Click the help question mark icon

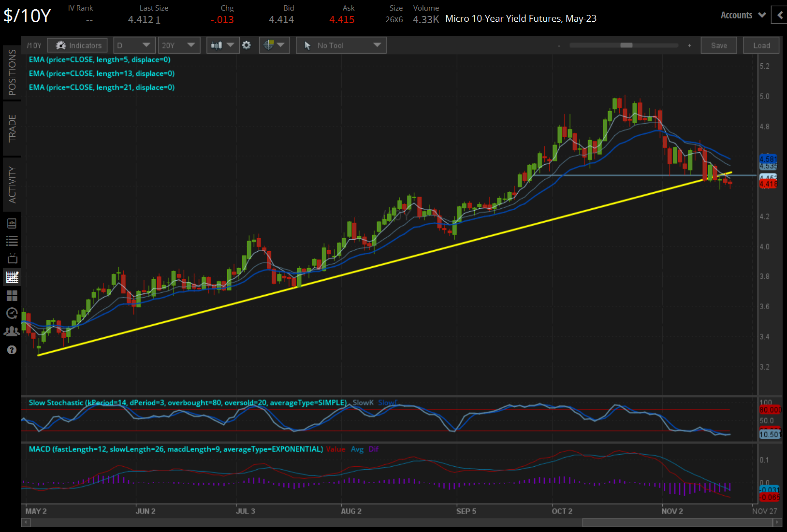click(12, 350)
